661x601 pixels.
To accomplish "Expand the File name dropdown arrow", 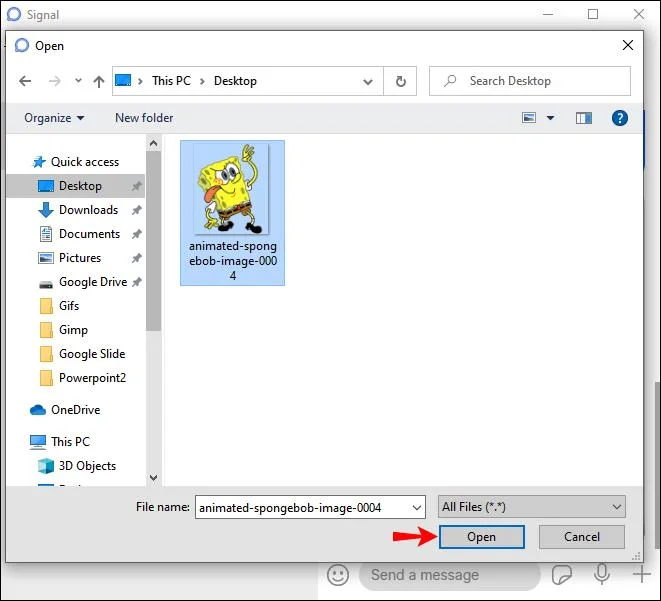I will [x=417, y=507].
